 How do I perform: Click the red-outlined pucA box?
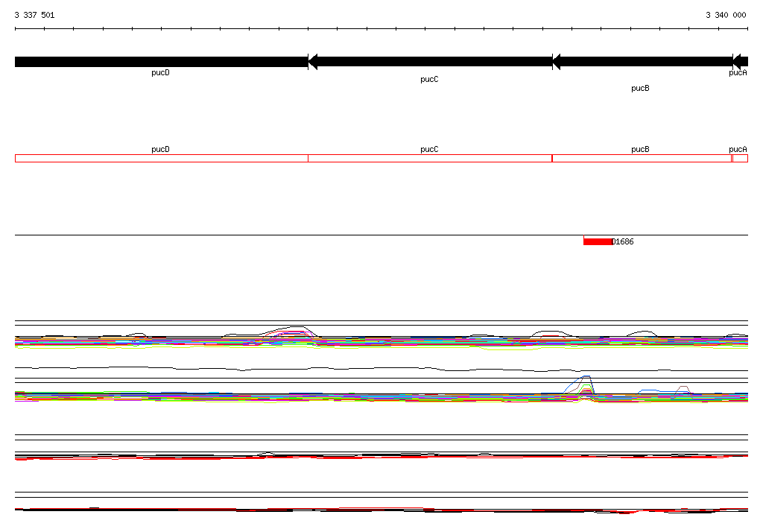click(x=741, y=158)
